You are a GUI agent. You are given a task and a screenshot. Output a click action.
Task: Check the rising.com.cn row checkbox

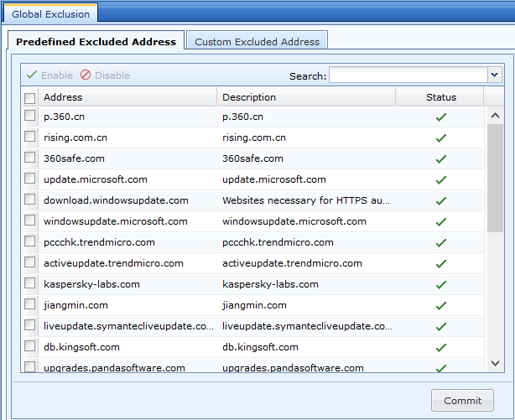30,137
